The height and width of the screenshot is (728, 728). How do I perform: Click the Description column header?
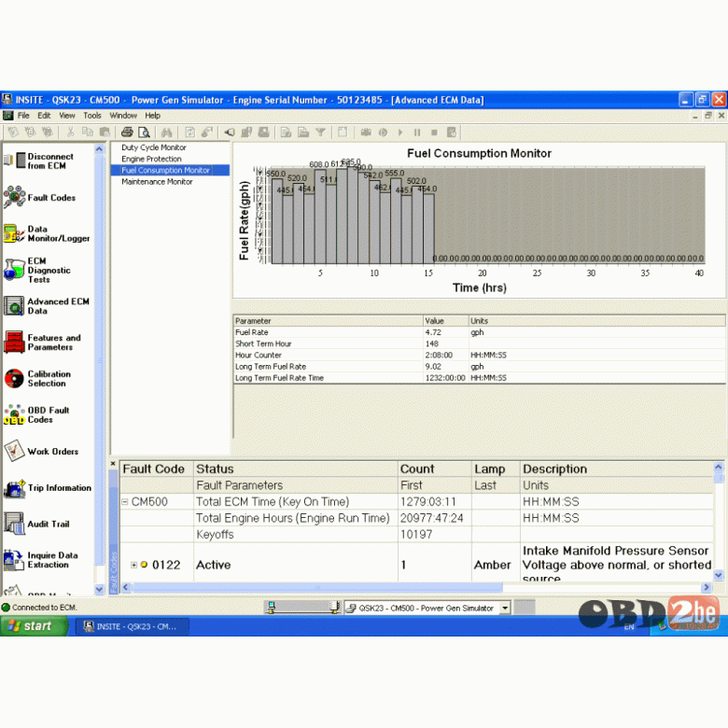click(x=617, y=469)
